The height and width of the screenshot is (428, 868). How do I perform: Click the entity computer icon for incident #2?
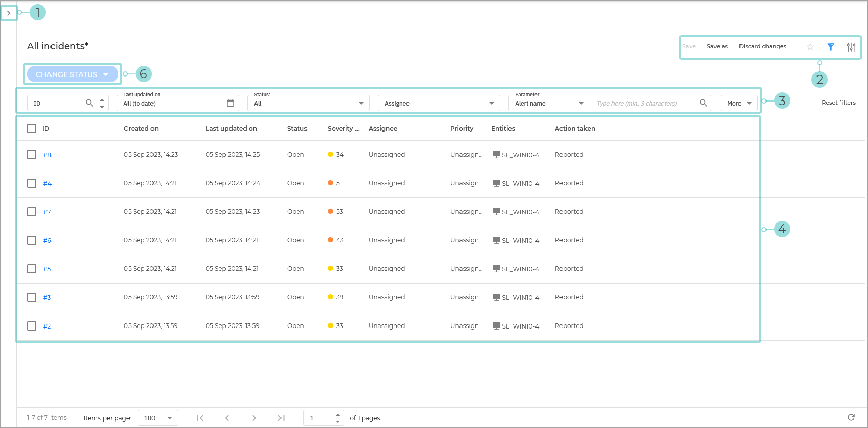[x=496, y=326]
